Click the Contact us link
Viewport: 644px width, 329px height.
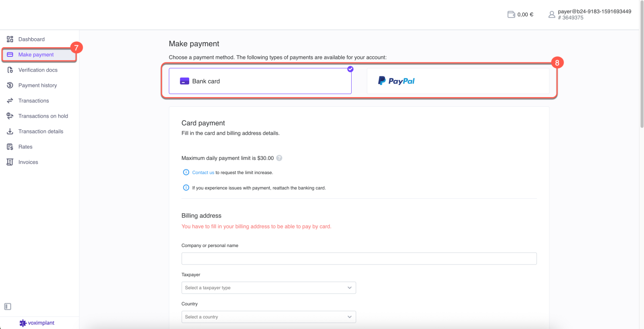[203, 173]
